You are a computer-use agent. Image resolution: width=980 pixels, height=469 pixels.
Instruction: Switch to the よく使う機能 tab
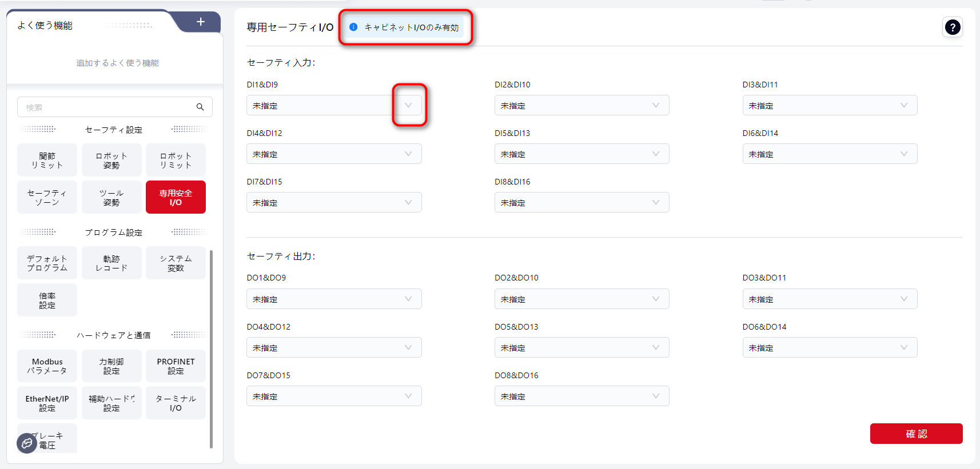tap(45, 25)
